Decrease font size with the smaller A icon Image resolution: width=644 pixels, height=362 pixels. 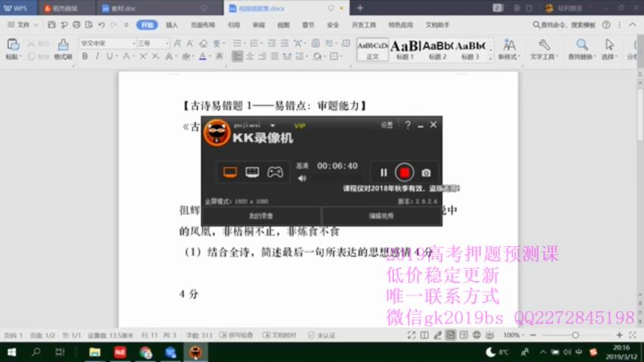[x=189, y=43]
